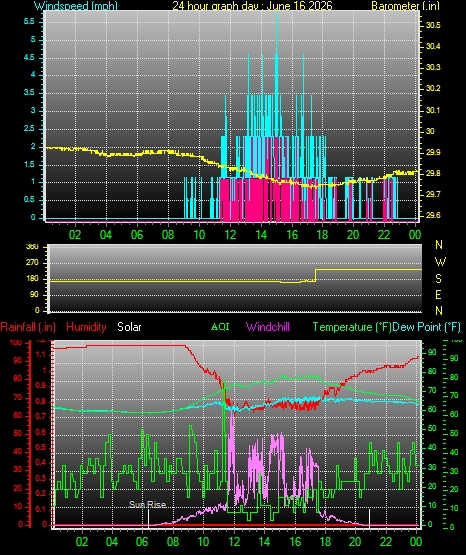Image resolution: width=466 pixels, height=555 pixels.
Task: Click the Windchill legend label
Action: click(x=267, y=327)
